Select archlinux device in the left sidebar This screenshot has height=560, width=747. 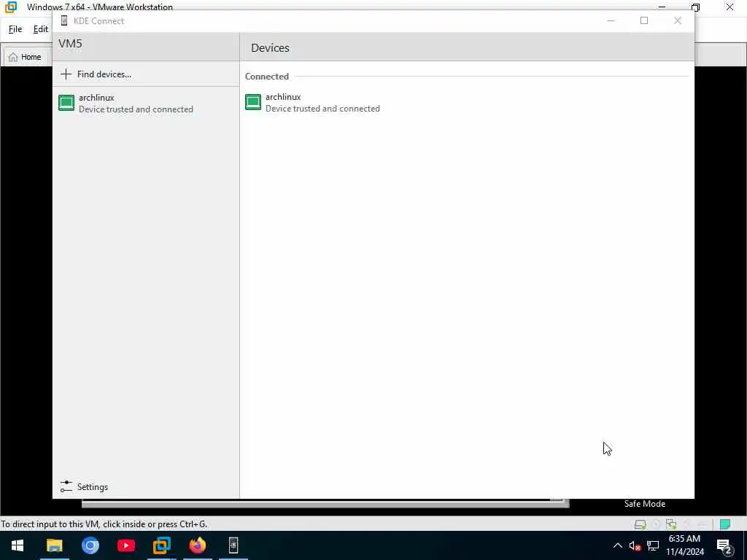tap(146, 103)
